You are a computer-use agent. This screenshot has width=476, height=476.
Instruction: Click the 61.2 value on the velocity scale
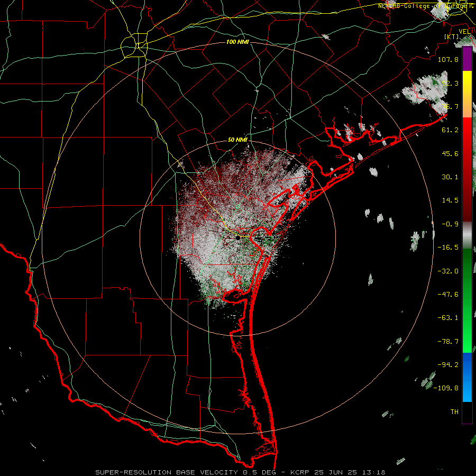tap(450, 130)
